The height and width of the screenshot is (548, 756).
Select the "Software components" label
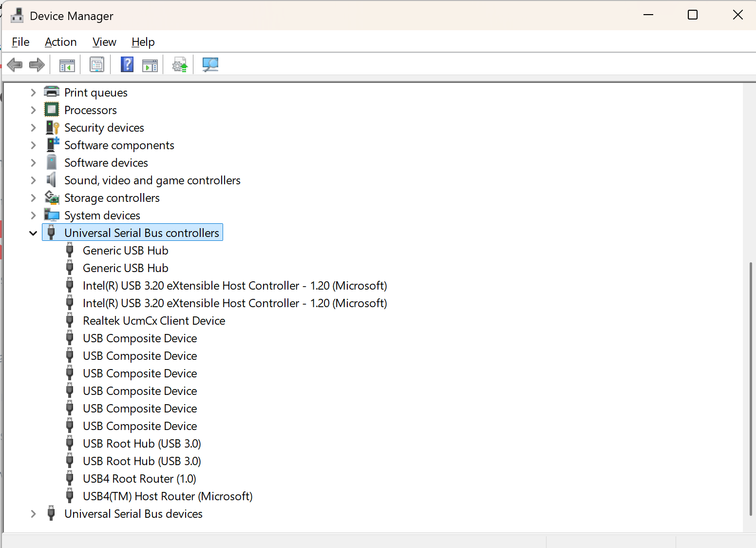tap(119, 145)
